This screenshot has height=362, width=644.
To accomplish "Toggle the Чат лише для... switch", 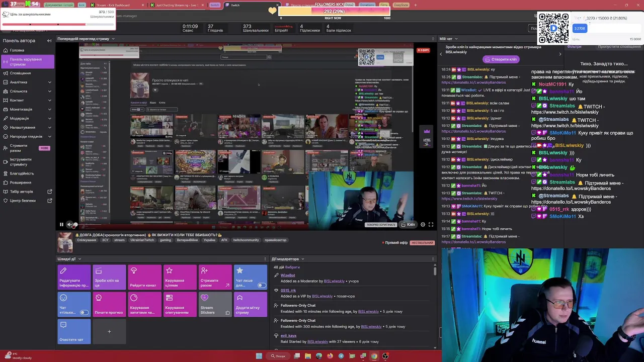I will point(261,285).
